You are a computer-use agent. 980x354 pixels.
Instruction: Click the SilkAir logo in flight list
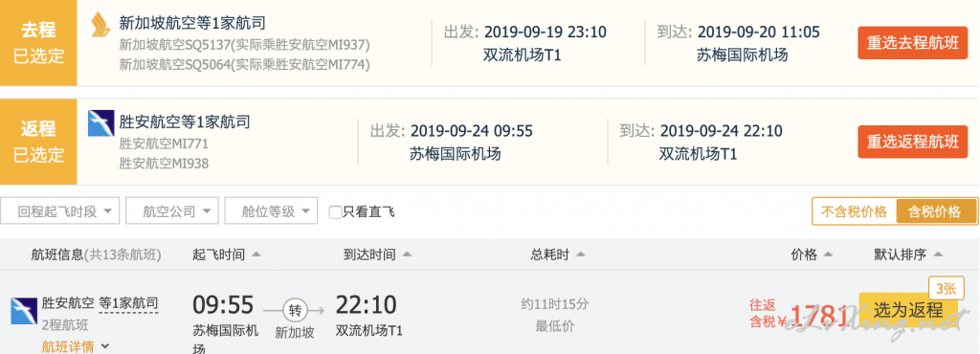pyautogui.click(x=23, y=311)
